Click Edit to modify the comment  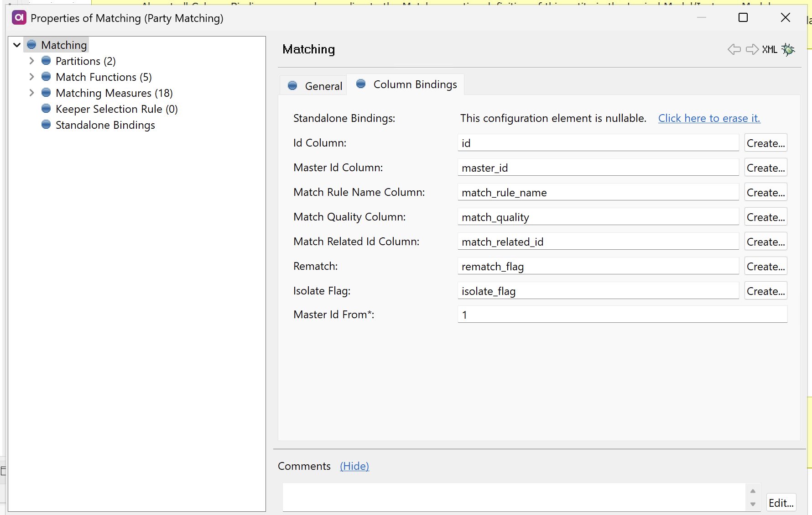[x=781, y=503]
